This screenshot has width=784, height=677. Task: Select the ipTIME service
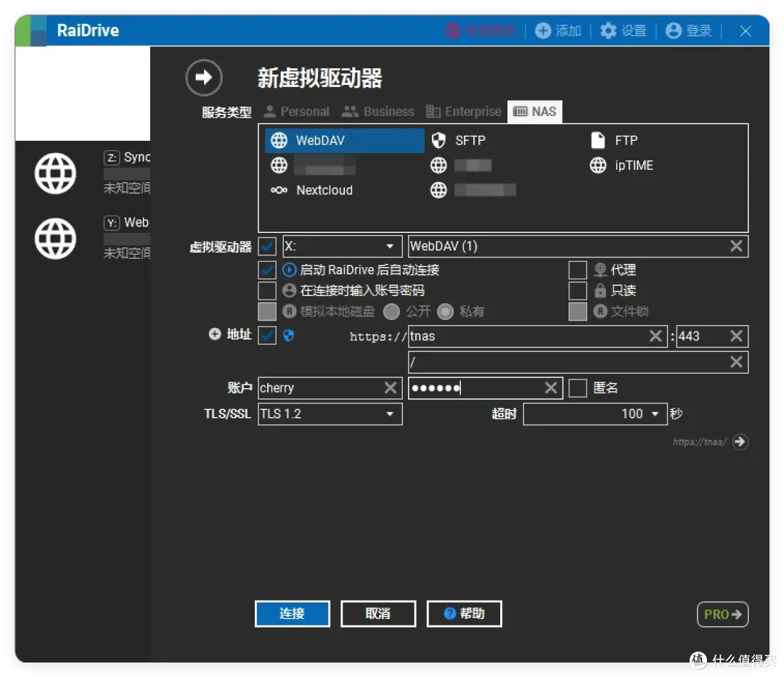pos(621,165)
